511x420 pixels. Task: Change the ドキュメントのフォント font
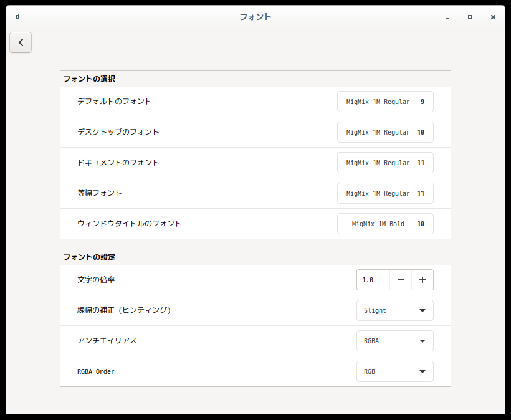[x=385, y=163]
